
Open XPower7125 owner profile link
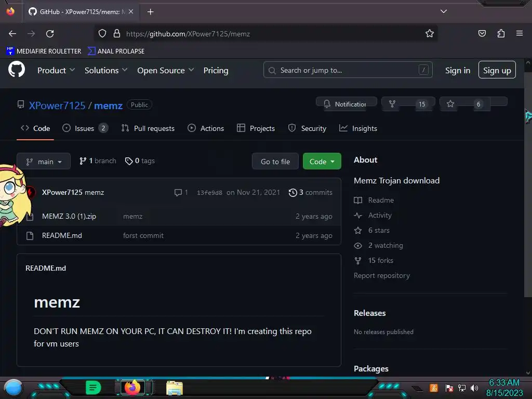pos(57,105)
